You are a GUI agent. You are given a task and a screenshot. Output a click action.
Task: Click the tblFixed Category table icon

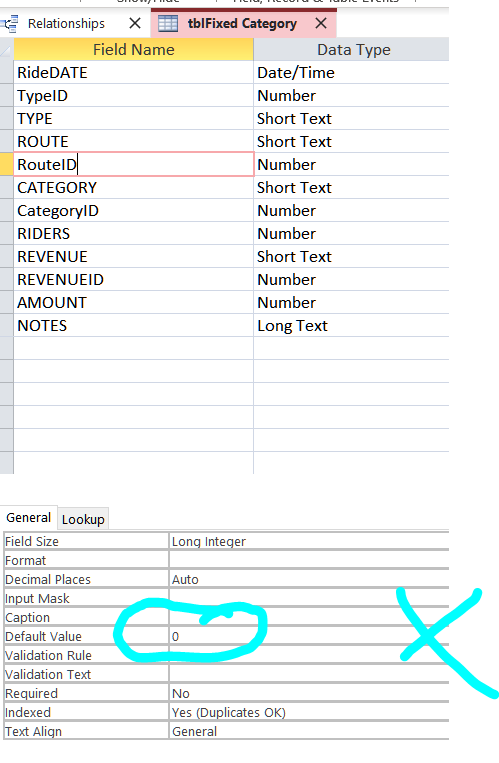(168, 23)
